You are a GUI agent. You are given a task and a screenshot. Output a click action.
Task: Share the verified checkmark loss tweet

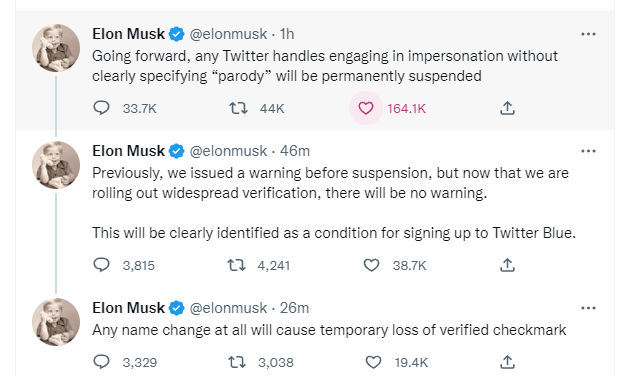pyautogui.click(x=507, y=362)
